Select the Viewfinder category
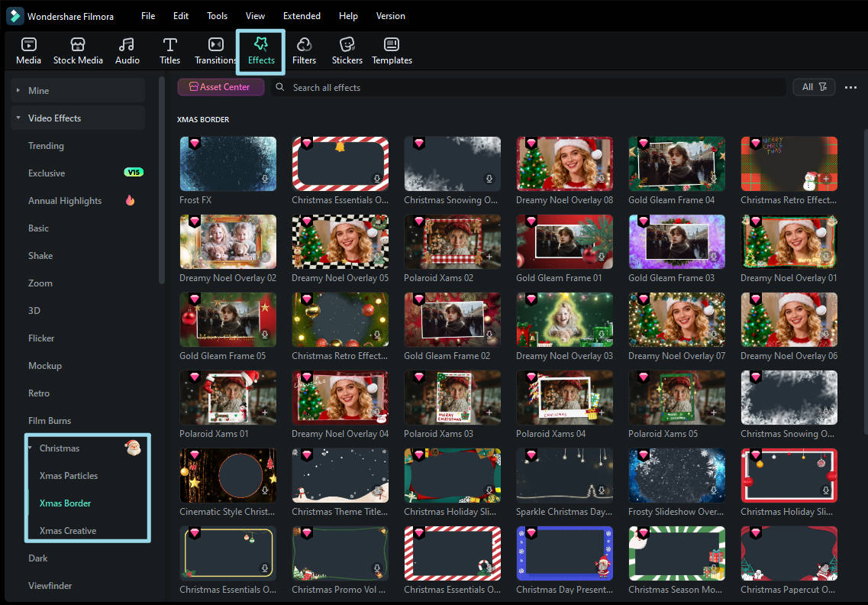The image size is (868, 605). (50, 586)
